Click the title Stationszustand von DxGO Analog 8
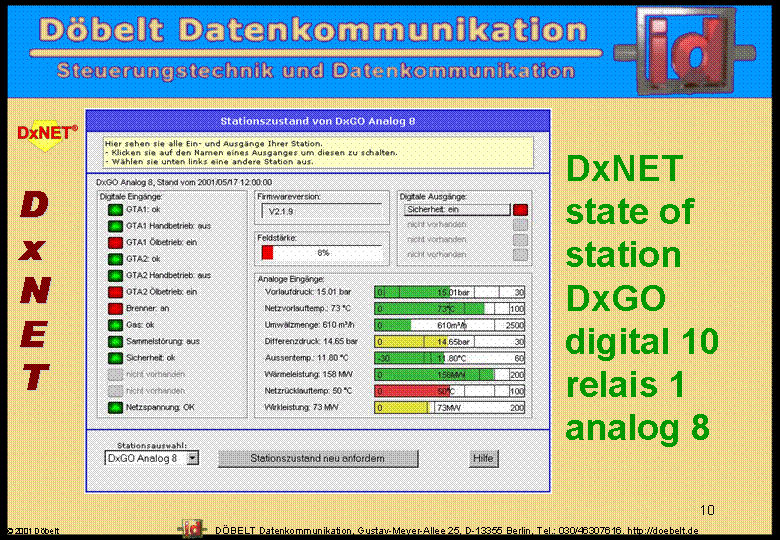This screenshot has height=540, width=780. (318, 121)
